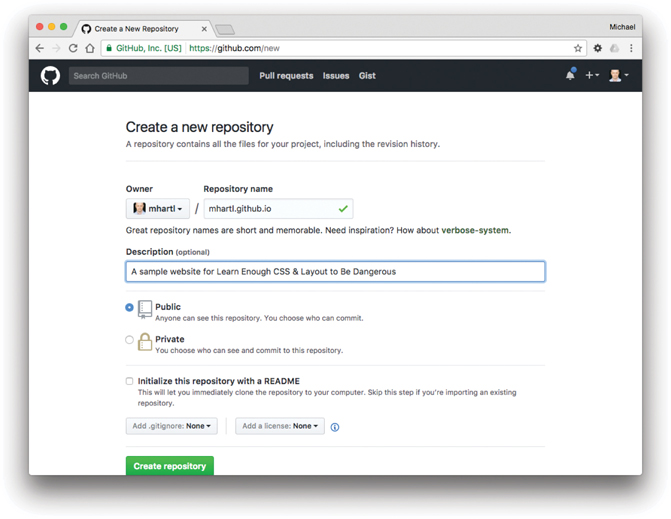Click the license info icon
Image resolution: width=671 pixels, height=519 pixels.
pos(335,427)
